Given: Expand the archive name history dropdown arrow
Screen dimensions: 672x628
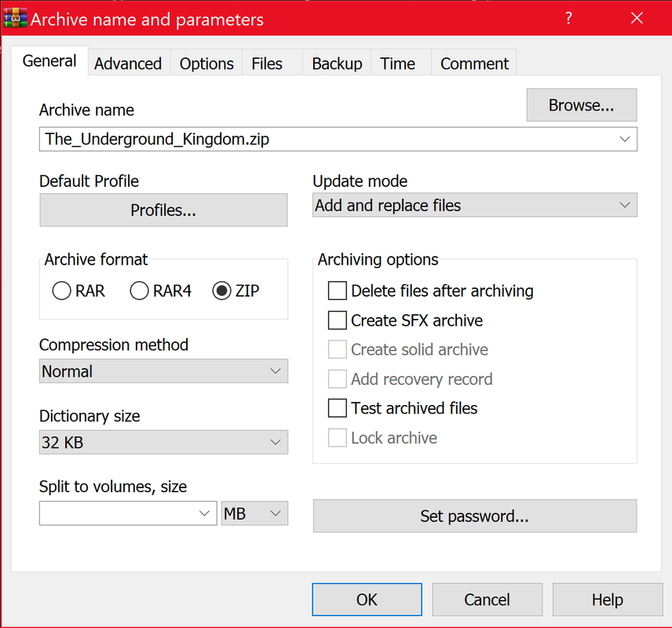Looking at the screenshot, I should pyautogui.click(x=625, y=139).
